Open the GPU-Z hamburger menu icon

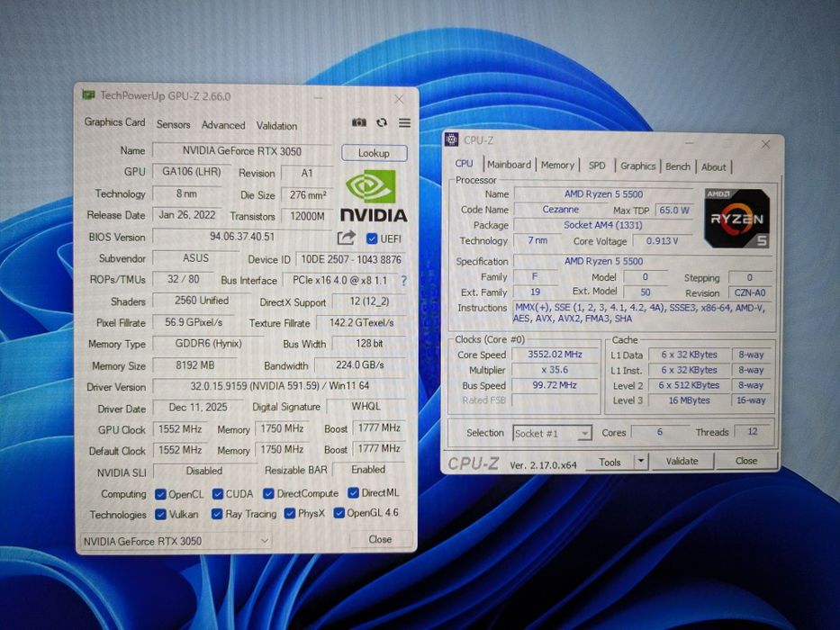(404, 123)
